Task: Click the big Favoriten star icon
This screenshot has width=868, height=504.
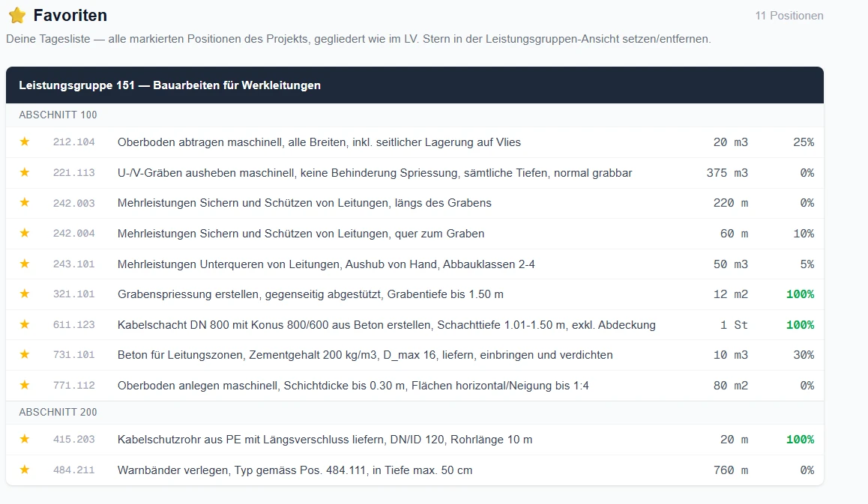Action: coord(17,16)
